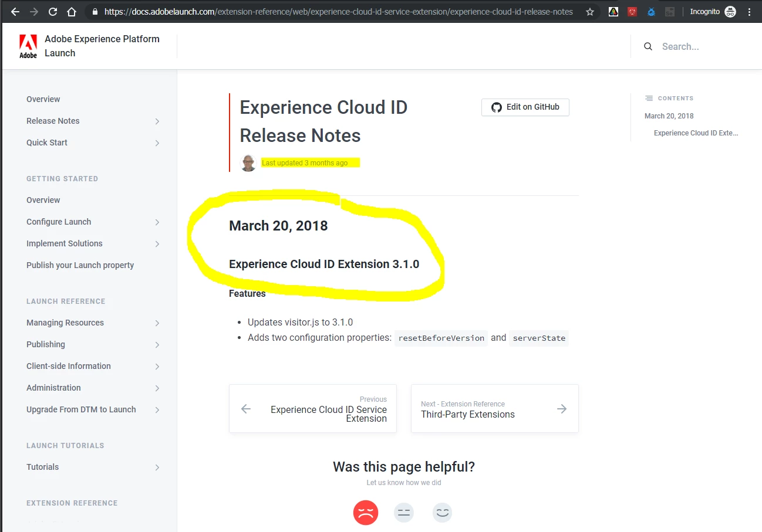The height and width of the screenshot is (532, 762).
Task: Click the first extension icon after star
Action: pos(613,12)
